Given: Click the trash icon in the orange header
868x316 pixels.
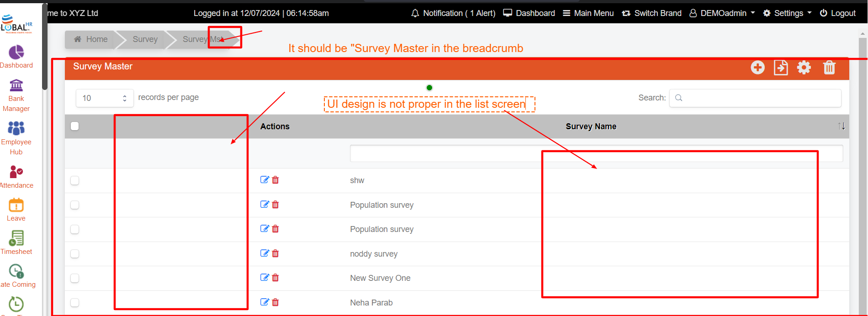Looking at the screenshot, I should click(829, 68).
